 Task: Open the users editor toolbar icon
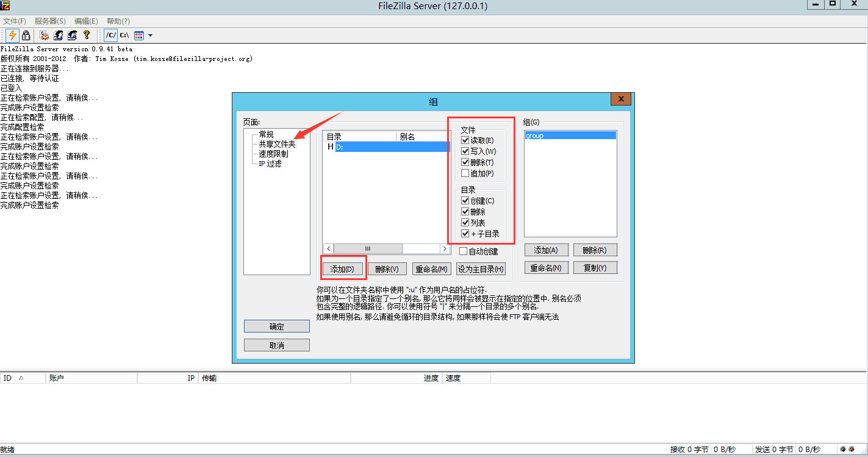59,35
